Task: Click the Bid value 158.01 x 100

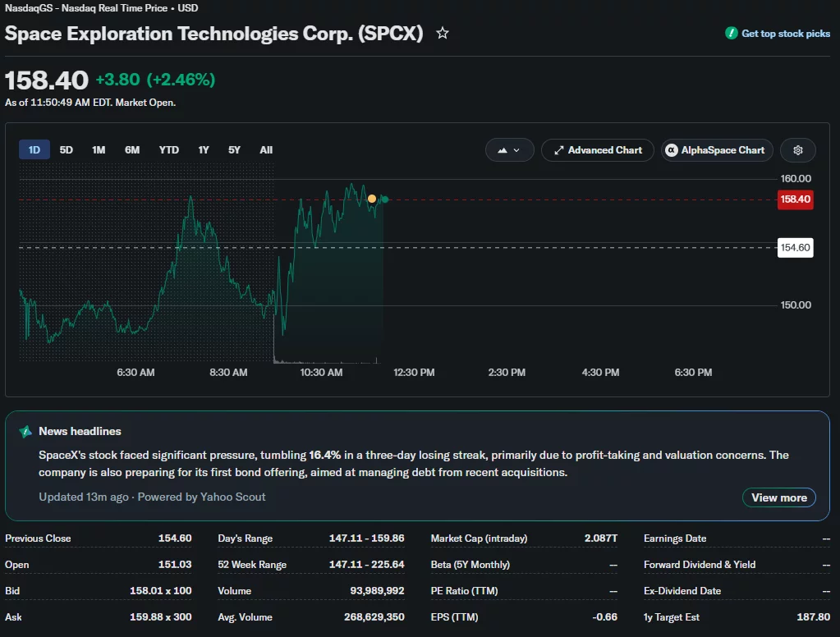Action: coord(161,591)
